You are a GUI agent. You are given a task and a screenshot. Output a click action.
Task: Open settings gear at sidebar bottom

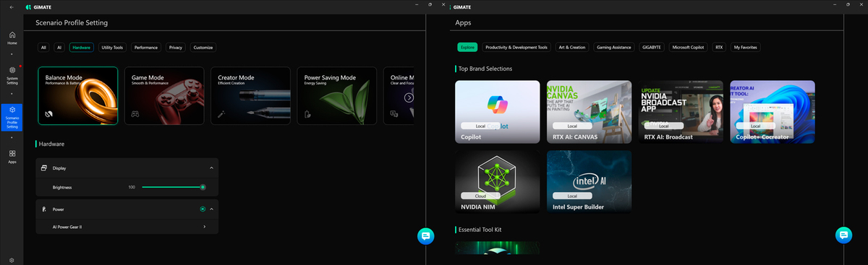coord(12,260)
